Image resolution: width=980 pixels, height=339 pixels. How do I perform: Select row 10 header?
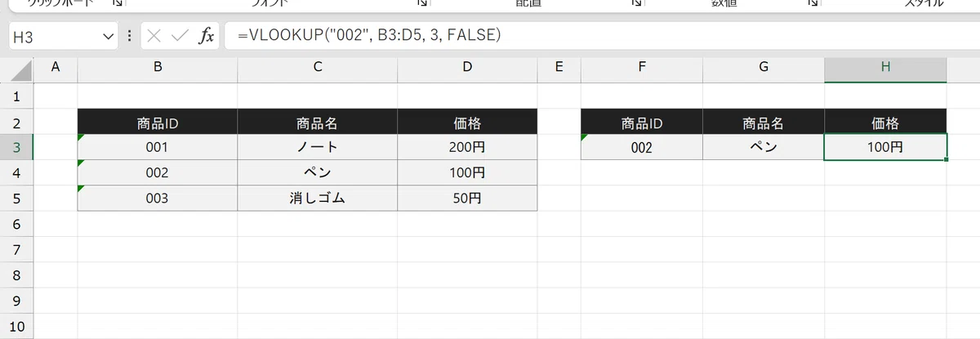tap(16, 327)
